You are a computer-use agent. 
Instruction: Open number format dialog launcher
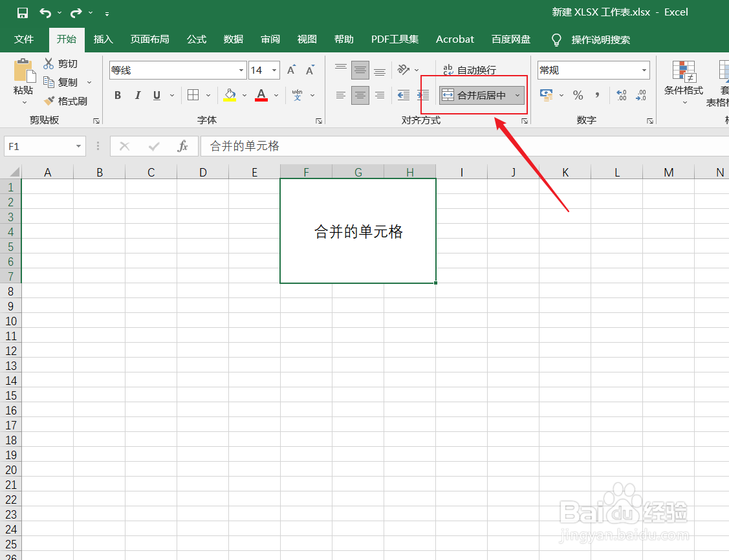pyautogui.click(x=650, y=121)
